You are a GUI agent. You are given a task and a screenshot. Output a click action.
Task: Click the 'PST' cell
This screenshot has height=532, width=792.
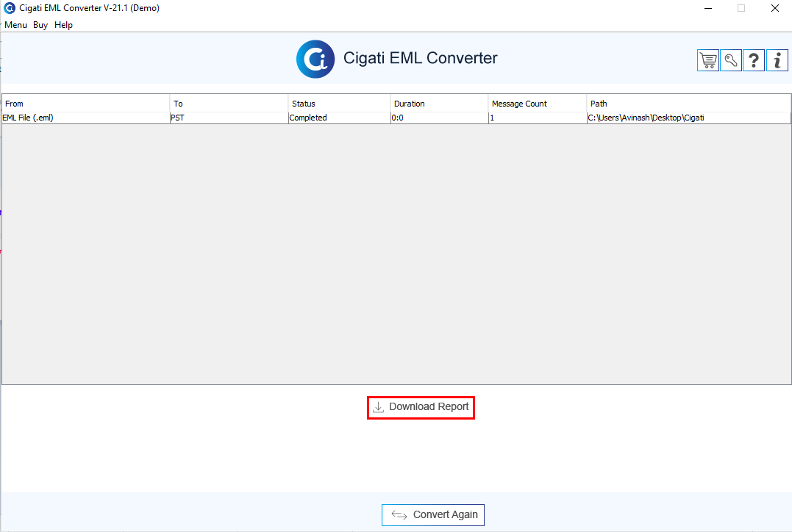click(x=229, y=118)
